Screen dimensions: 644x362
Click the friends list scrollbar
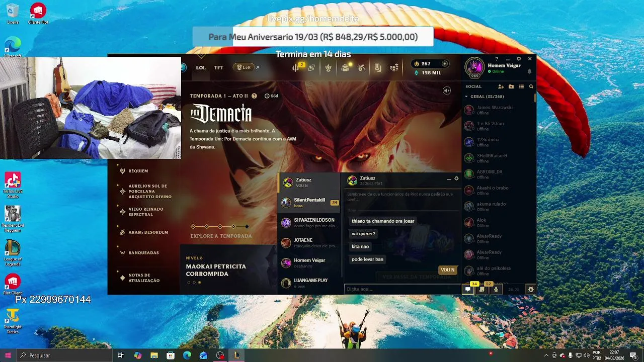pyautogui.click(x=535, y=97)
